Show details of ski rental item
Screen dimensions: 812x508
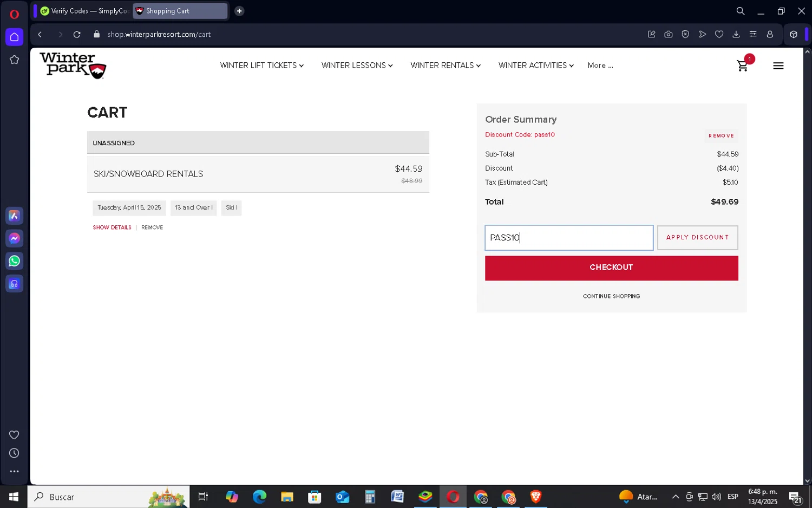pyautogui.click(x=112, y=227)
